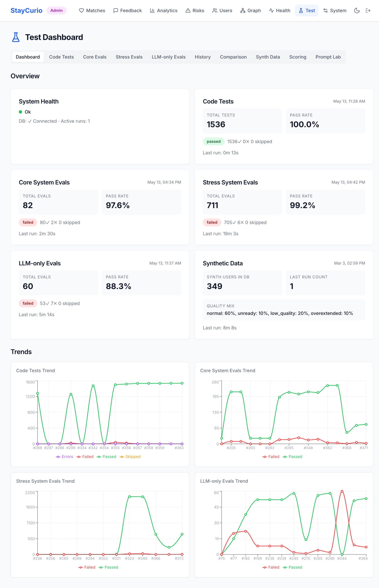
Task: Click the flask icon beside Test Dashboard
Action: [16, 37]
